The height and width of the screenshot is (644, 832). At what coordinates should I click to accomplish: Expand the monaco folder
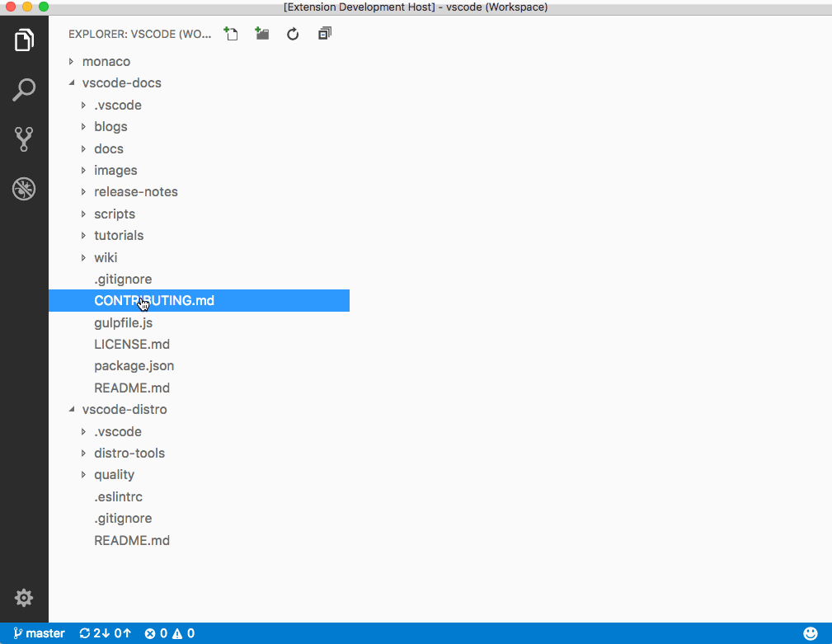(106, 61)
